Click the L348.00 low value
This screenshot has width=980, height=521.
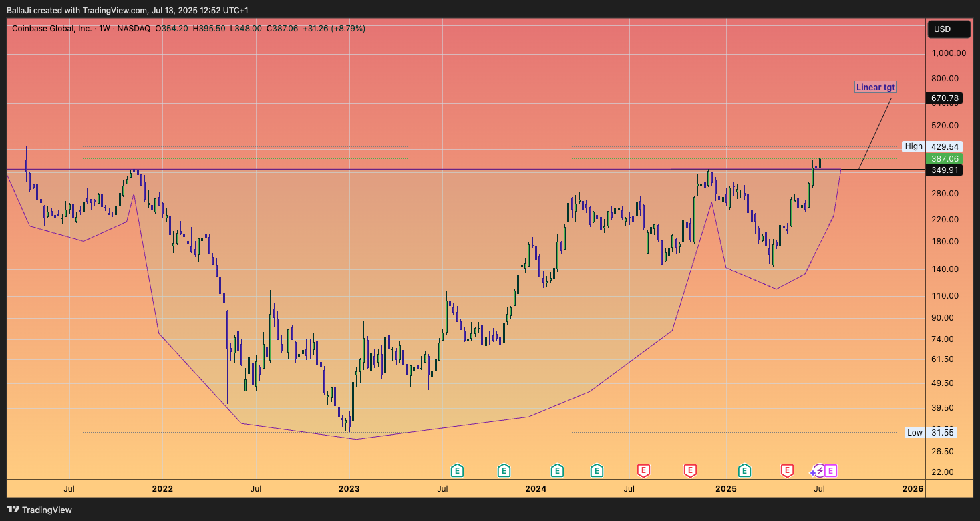(x=246, y=29)
